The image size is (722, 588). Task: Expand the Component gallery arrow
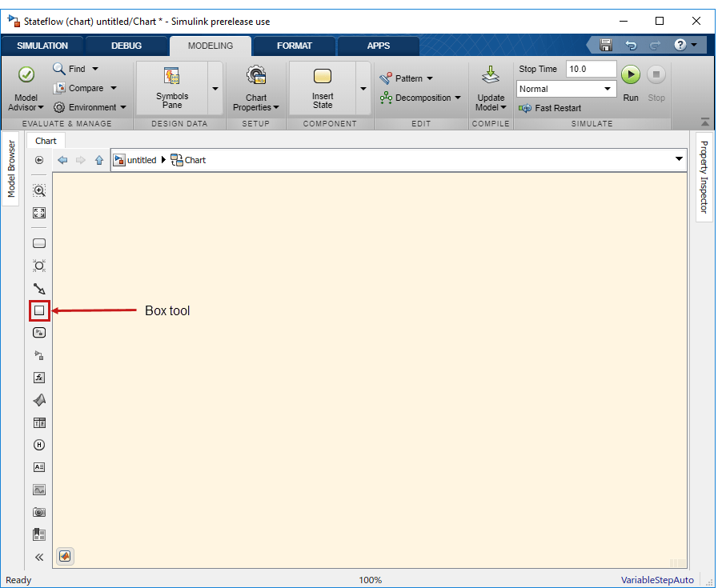pos(363,88)
